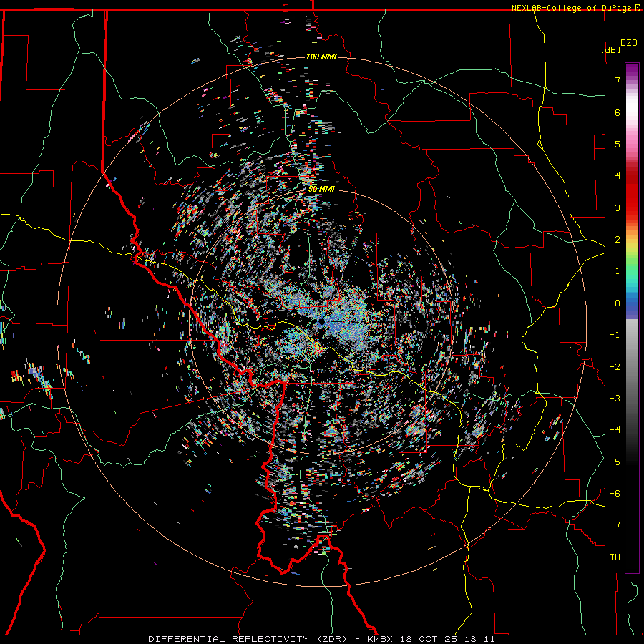Click the ZDR color scale bar
Viewport: 644px width, 644px height.
[632, 318]
